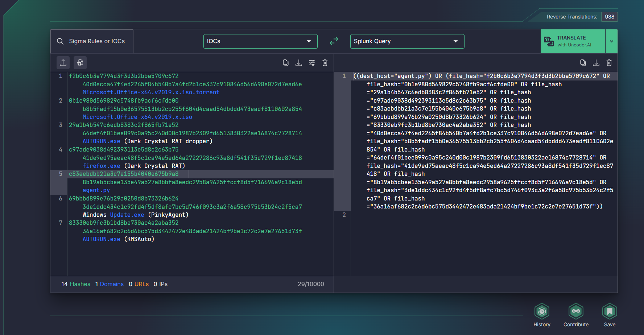Click hash f2b0c6b3e7794d3f3d3b2bba5709c672 on line 1

(x=124, y=76)
